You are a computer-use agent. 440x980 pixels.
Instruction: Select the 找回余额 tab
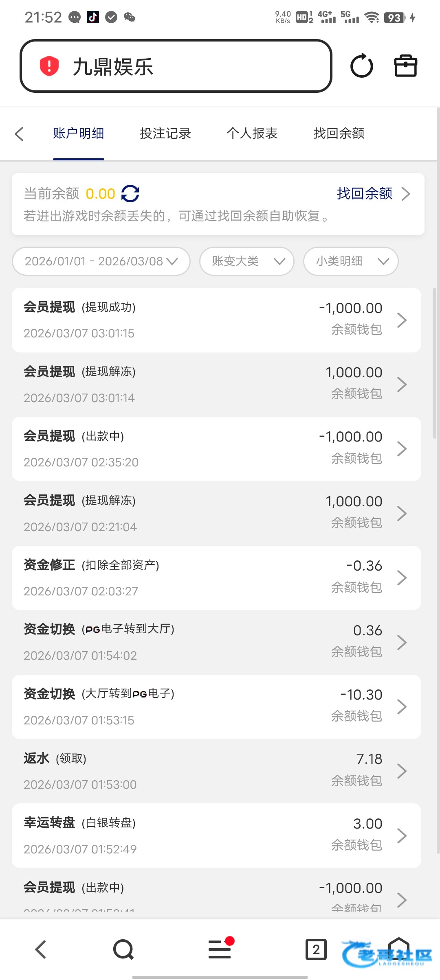(x=339, y=133)
